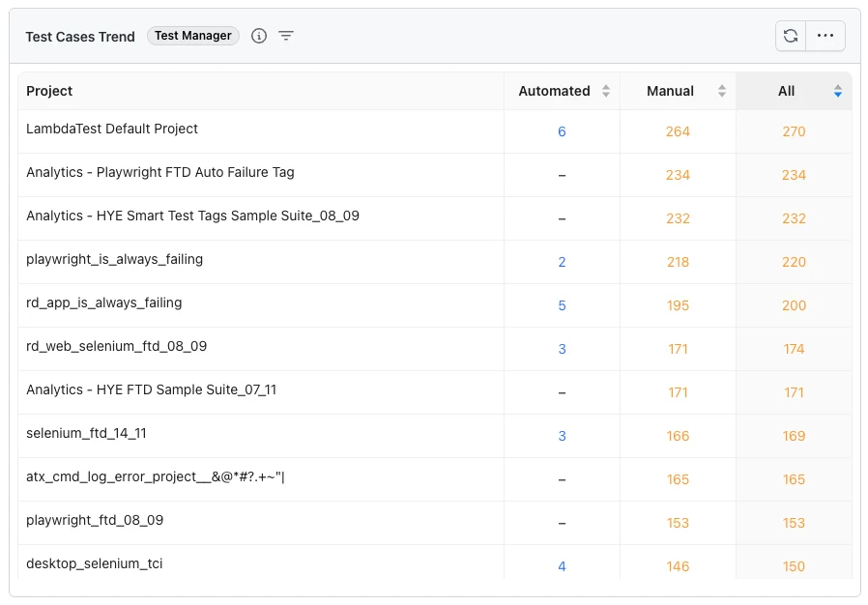Open manual count 171 for rd_web_selenium_ftd_08_09
The height and width of the screenshot is (605, 868).
[x=678, y=349]
